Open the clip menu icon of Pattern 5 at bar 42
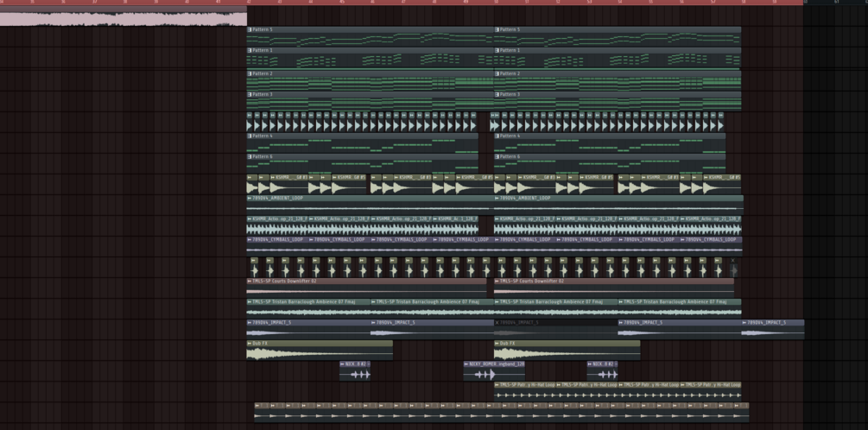This screenshot has width=868, height=430. 250,30
